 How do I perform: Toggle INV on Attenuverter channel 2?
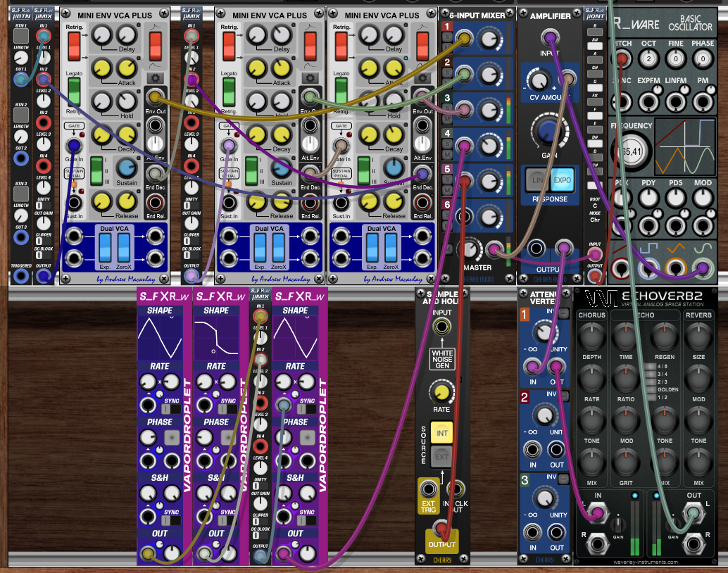click(x=563, y=396)
